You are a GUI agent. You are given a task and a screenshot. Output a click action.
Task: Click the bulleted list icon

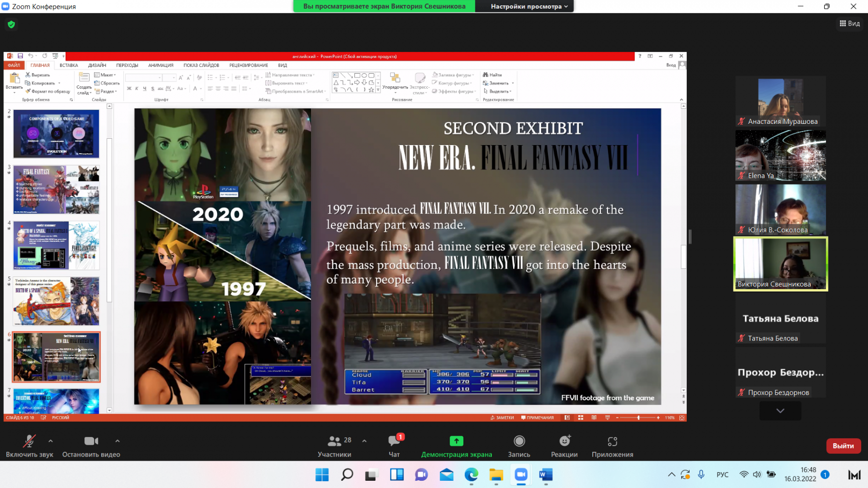click(x=211, y=78)
